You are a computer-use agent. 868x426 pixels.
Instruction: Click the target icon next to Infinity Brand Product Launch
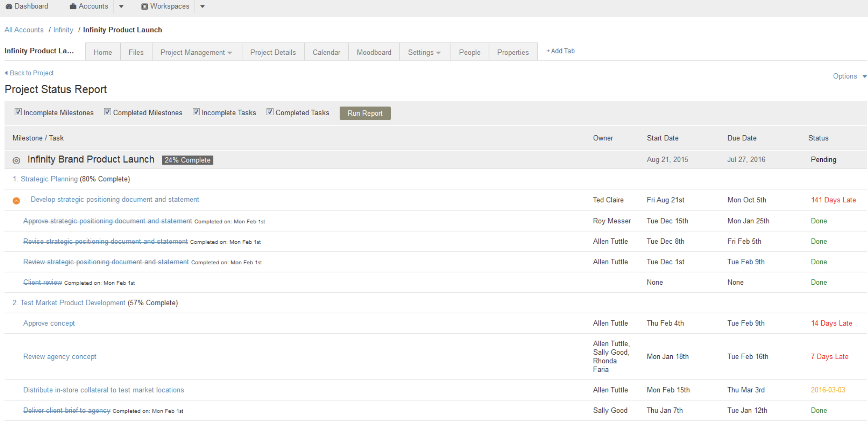point(16,160)
